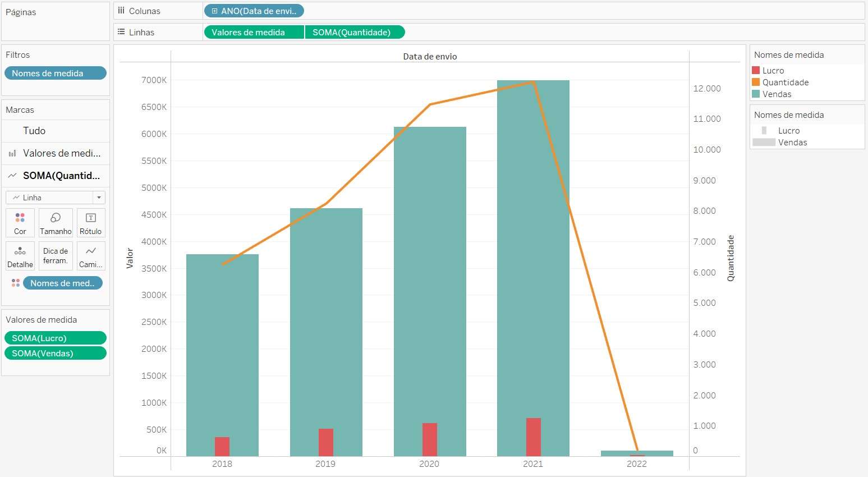The height and width of the screenshot is (477, 868).
Task: Open the Caminho (path) mark card
Action: tap(91, 256)
